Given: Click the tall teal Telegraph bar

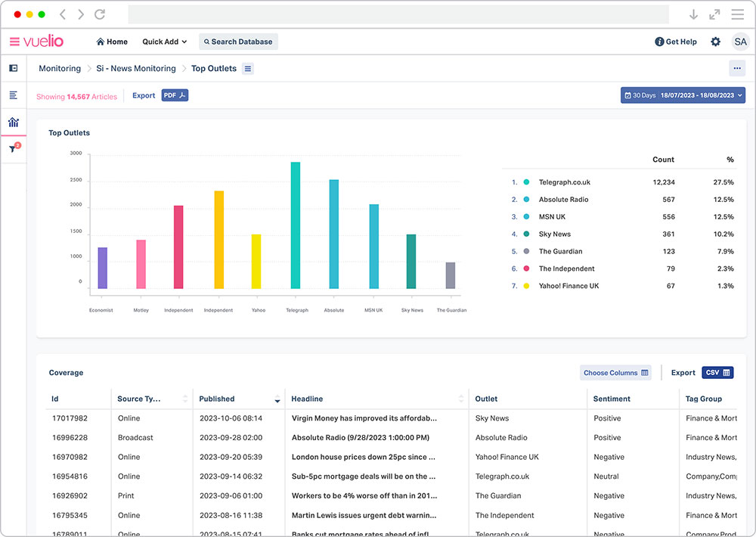Looking at the screenshot, I should [296, 225].
